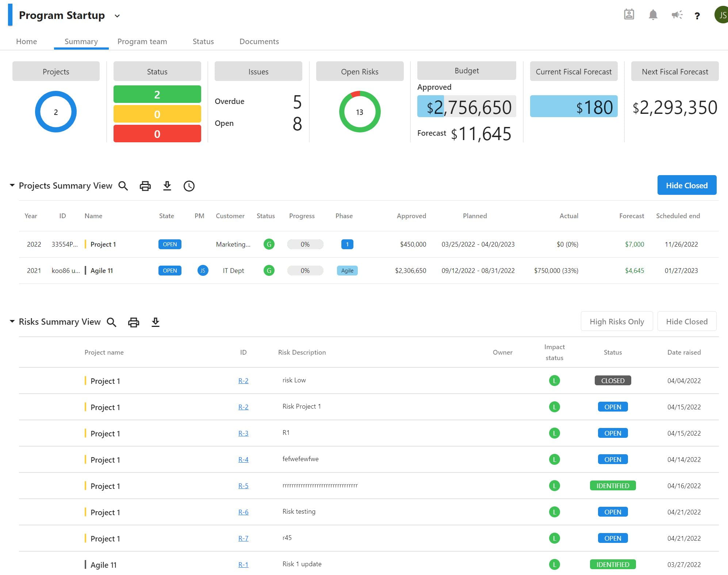Open the Program Startup dropdown

[x=117, y=16]
